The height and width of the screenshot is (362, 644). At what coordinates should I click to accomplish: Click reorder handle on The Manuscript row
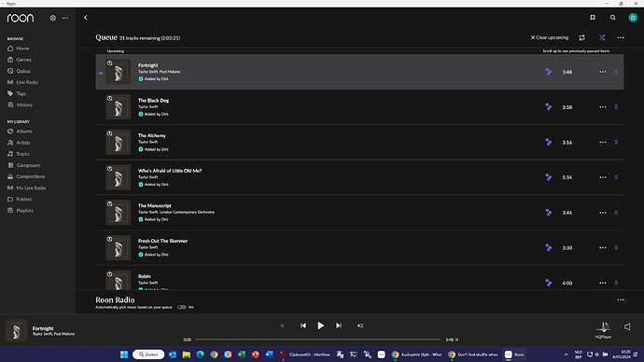616,213
